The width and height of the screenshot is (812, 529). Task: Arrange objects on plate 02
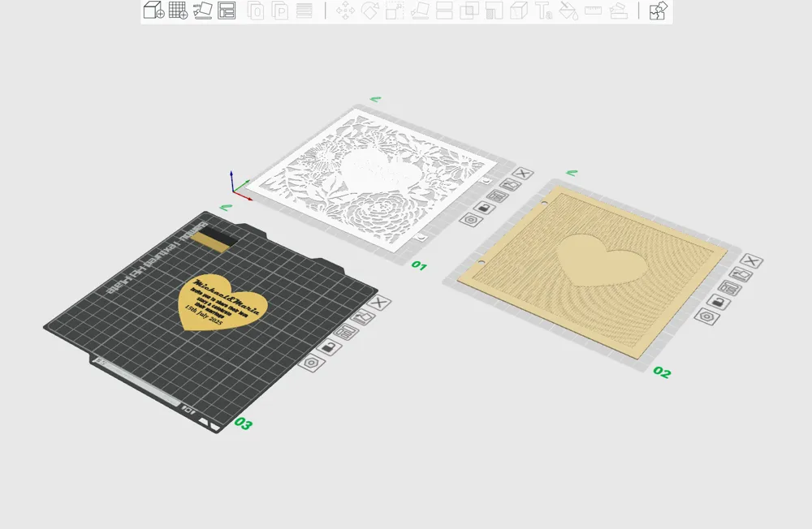[x=729, y=287]
